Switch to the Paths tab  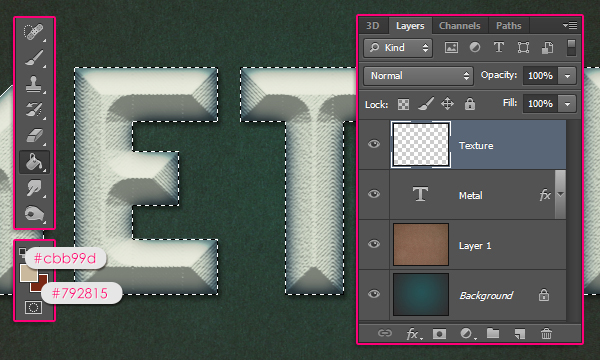click(509, 26)
